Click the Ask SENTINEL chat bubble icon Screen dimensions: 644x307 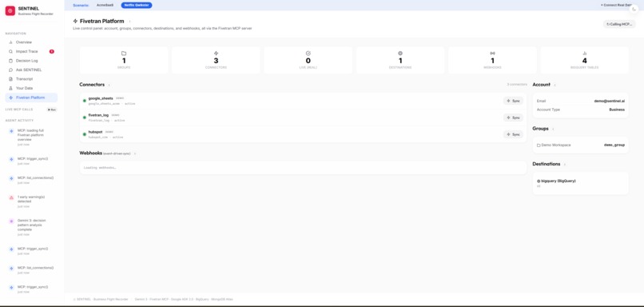(10, 70)
